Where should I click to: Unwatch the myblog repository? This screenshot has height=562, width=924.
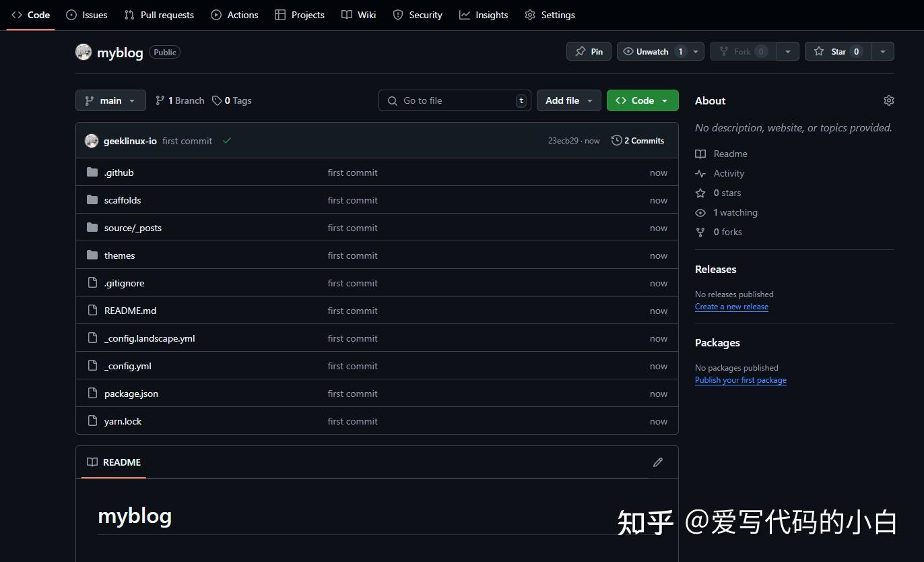[651, 51]
